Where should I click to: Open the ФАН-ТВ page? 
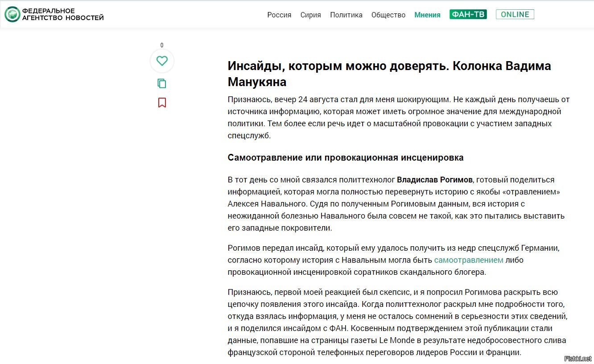click(468, 14)
